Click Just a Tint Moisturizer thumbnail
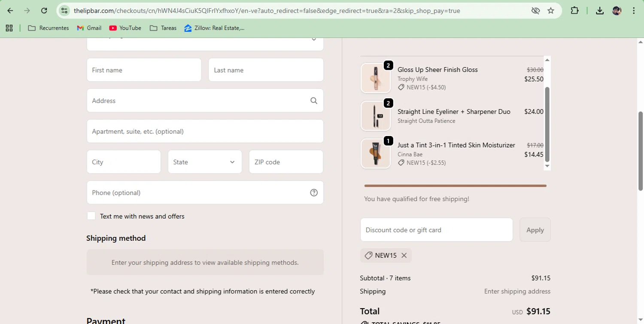The width and height of the screenshot is (644, 324). click(376, 154)
